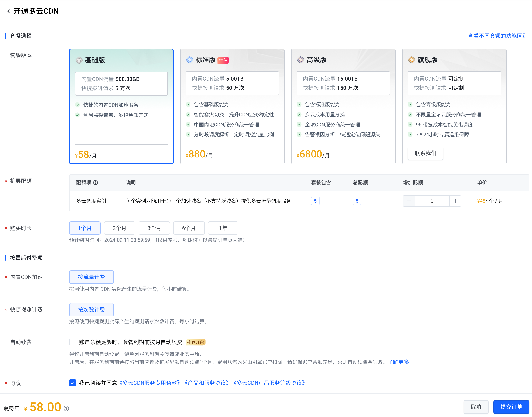Open 《产品和服务协议》 link

[x=207, y=383]
